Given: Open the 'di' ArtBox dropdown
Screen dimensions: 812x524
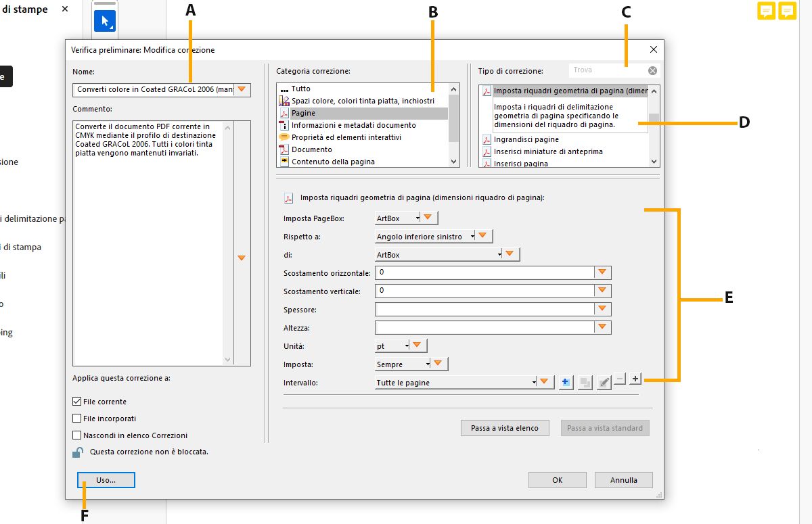Looking at the screenshot, I should (438, 254).
